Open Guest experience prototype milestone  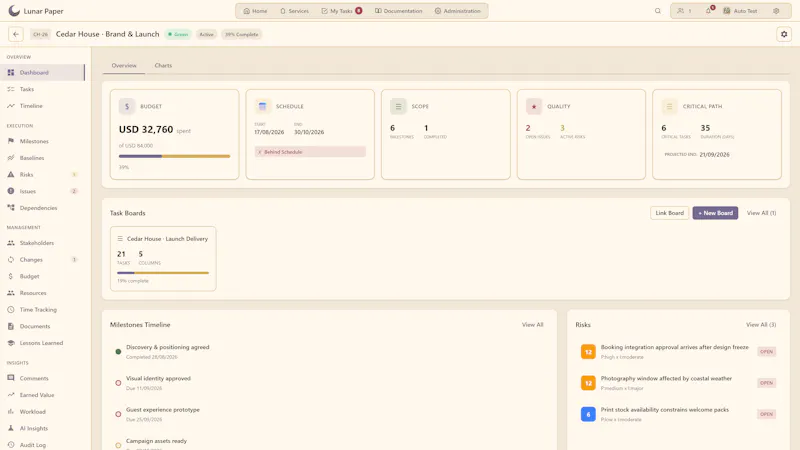coord(329,414)
